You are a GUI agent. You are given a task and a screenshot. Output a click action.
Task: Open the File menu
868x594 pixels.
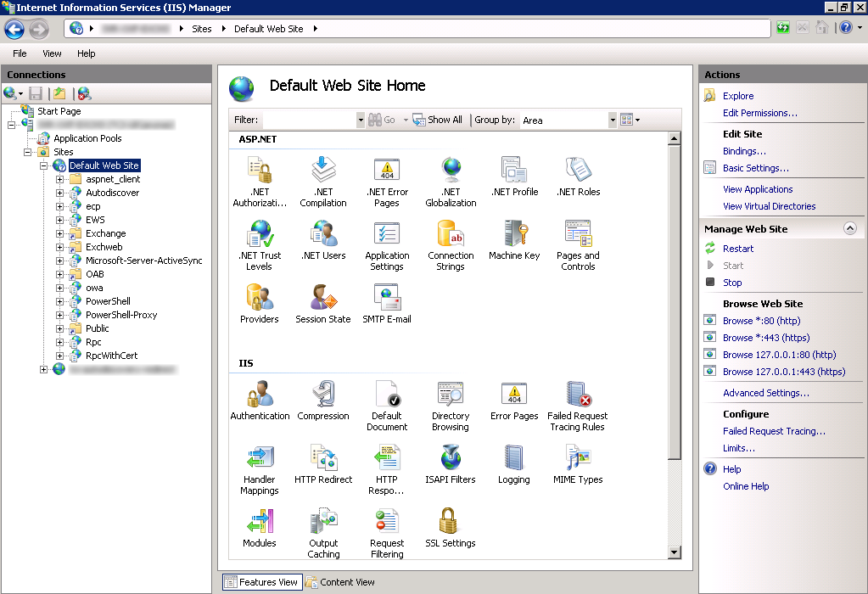tap(20, 53)
